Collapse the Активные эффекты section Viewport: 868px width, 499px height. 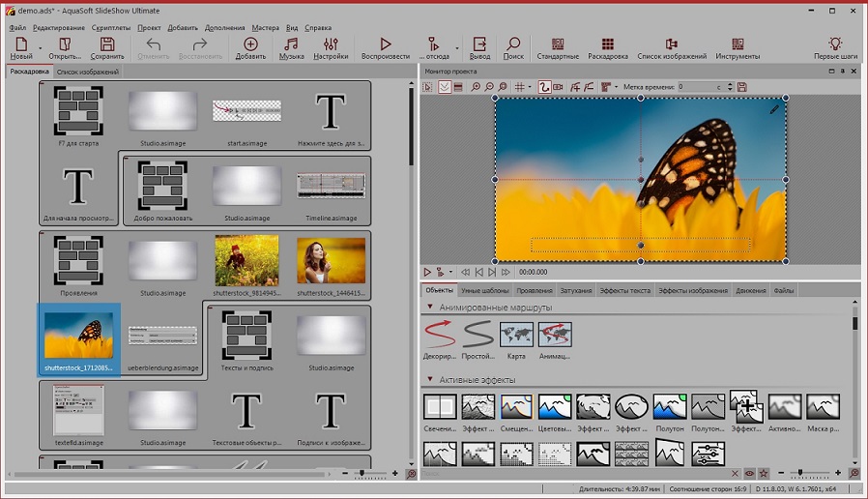click(x=429, y=379)
